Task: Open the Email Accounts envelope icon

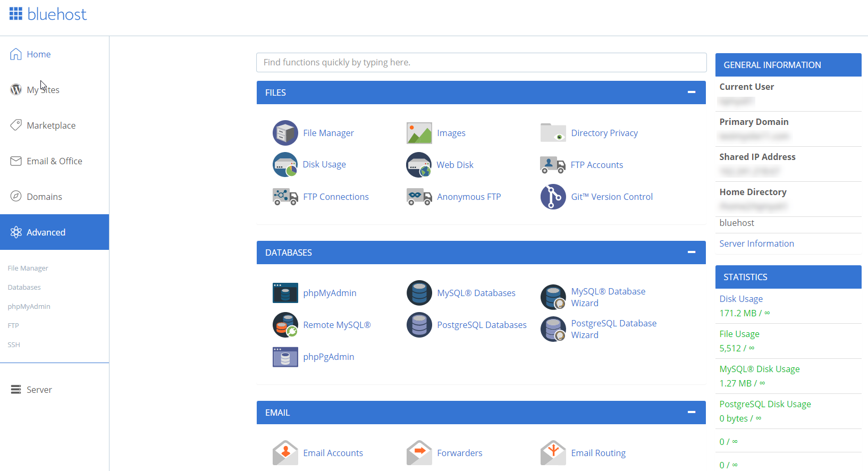Action: click(x=285, y=453)
